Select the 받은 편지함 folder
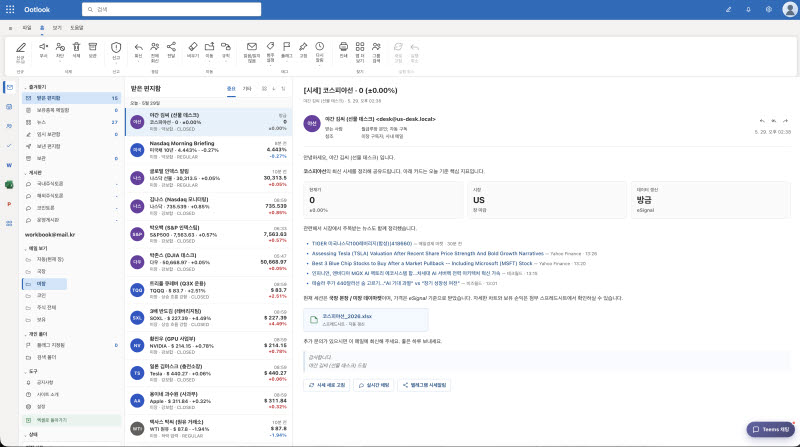This screenshot has width=800, height=447. click(x=71, y=98)
